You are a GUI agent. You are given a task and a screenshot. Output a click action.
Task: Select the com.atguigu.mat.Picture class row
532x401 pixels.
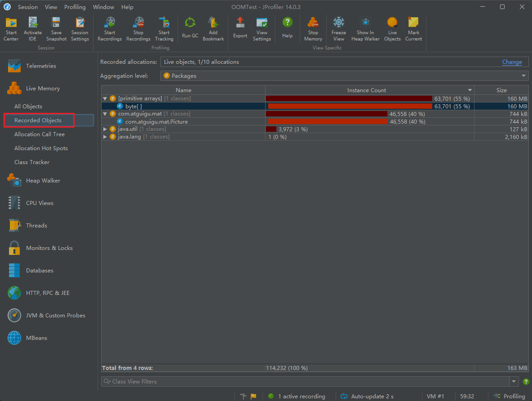315,121
